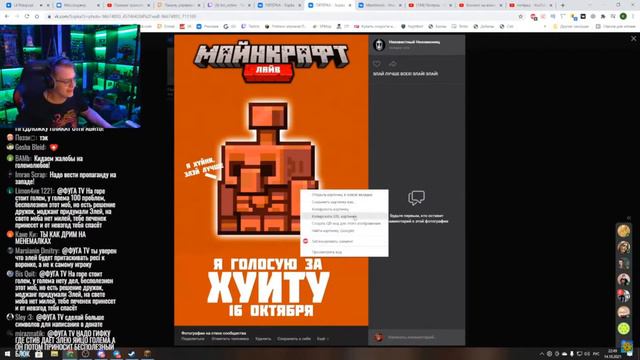
Task: Open the Steam icon in the taskbar
Action: click(131, 353)
